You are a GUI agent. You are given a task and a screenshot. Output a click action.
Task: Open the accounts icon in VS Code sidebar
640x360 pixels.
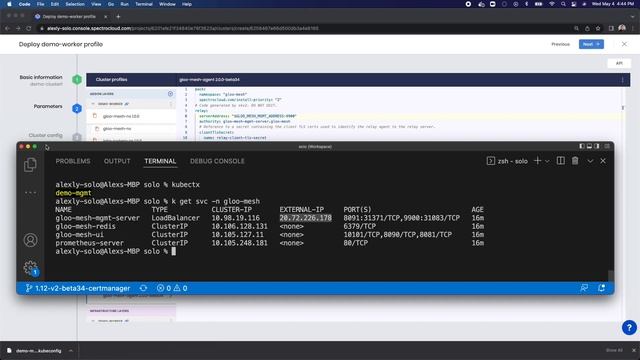point(30,240)
